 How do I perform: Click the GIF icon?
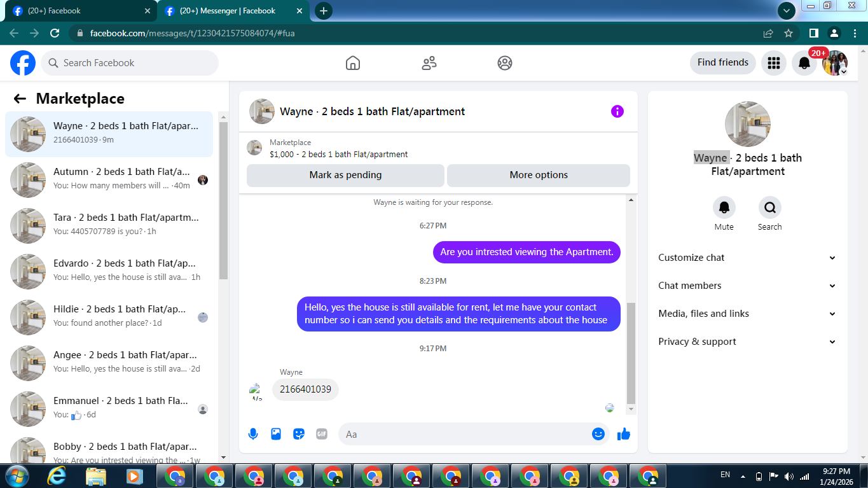point(322,434)
